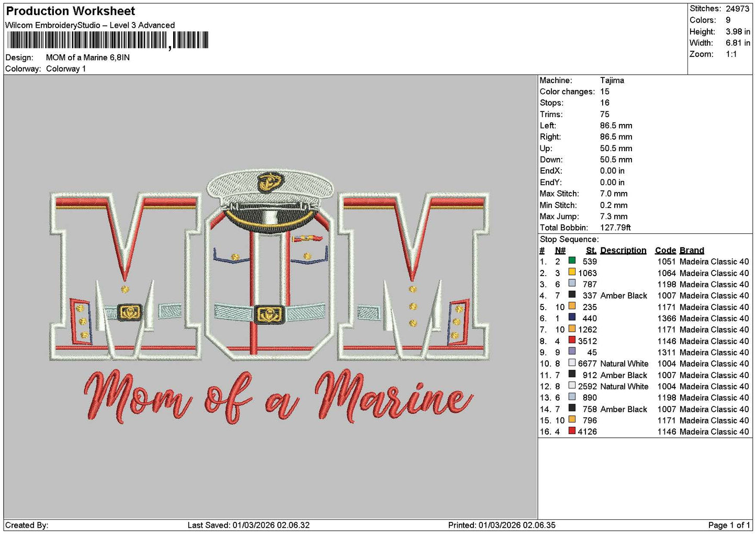Image resolution: width=756 pixels, height=534 pixels.
Task: Click the 'Production Worksheet' title
Action: pos(70,11)
